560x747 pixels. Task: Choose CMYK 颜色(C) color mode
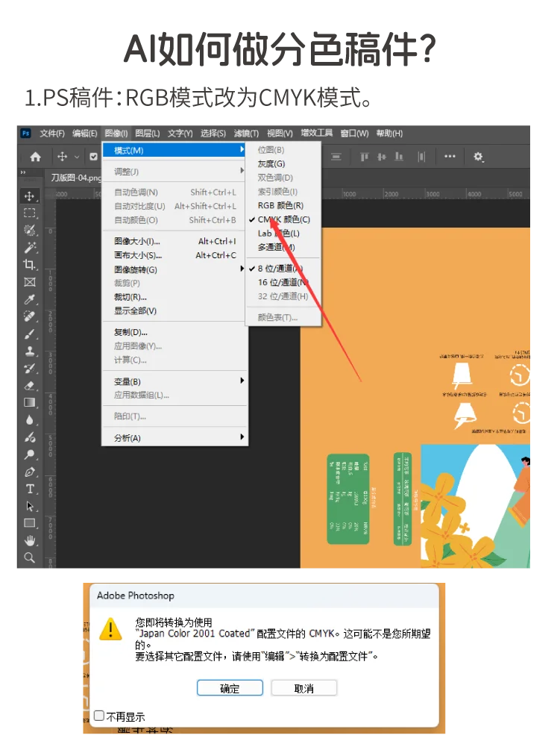[x=283, y=219]
